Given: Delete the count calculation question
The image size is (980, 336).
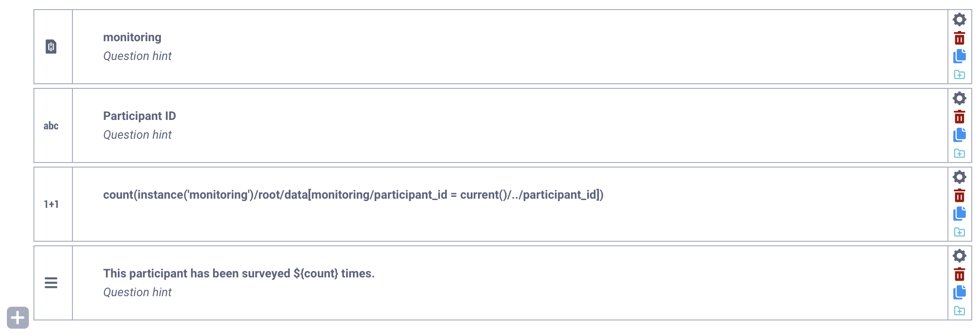Looking at the screenshot, I should click(960, 195).
